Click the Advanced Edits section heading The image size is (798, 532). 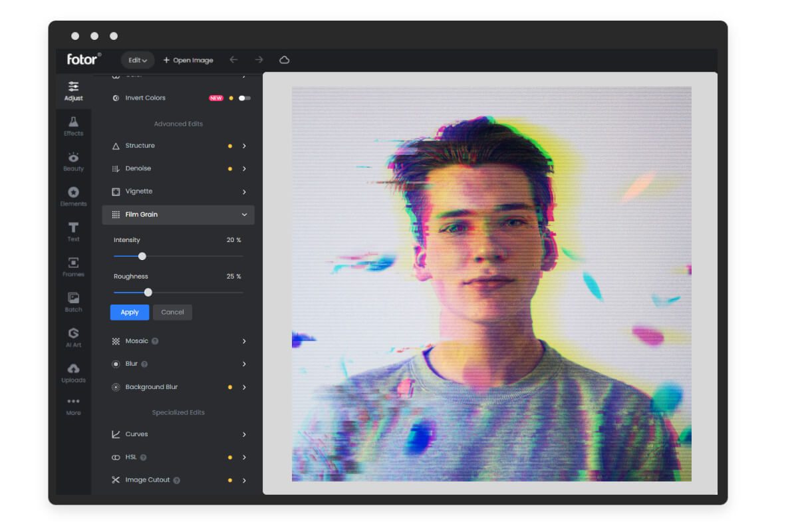[x=178, y=124]
